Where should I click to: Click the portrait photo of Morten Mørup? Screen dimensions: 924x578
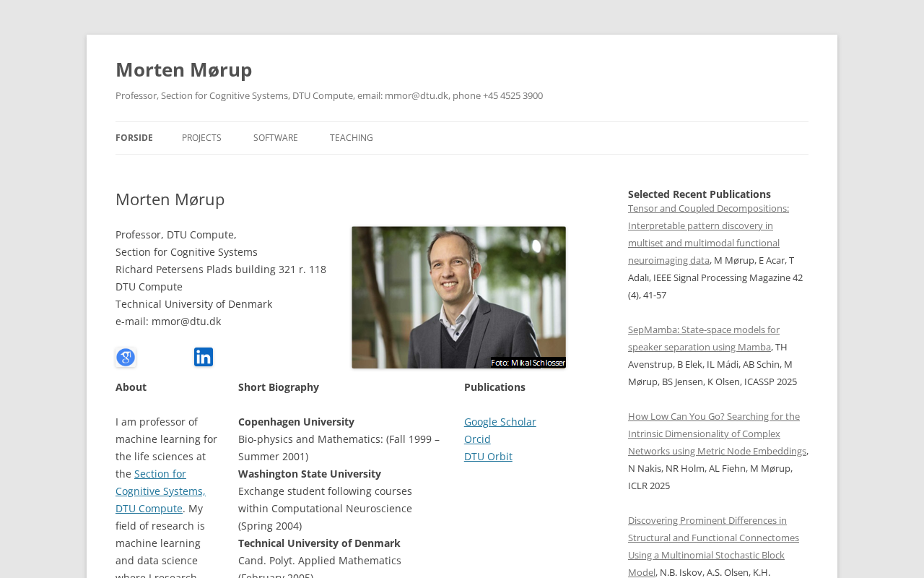coord(458,297)
